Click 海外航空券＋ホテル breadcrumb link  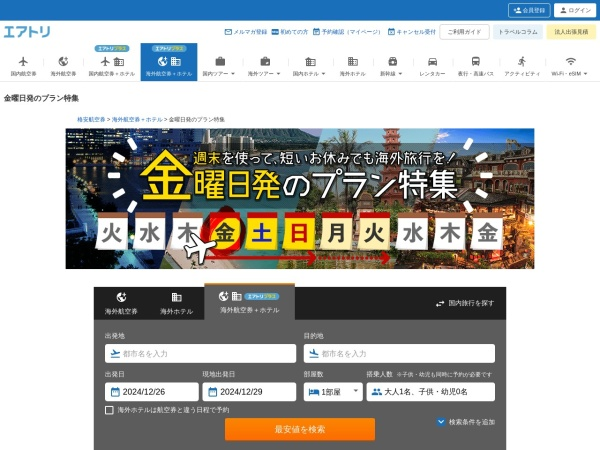(x=137, y=119)
